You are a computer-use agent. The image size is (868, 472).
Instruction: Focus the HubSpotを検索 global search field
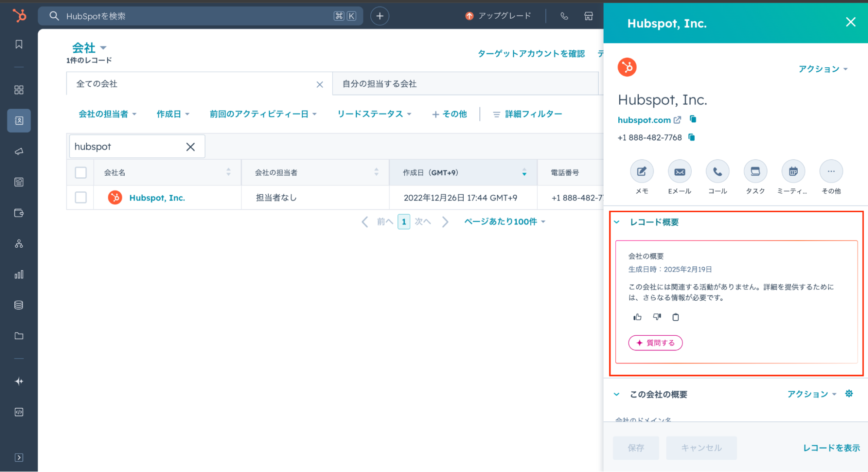[200, 16]
